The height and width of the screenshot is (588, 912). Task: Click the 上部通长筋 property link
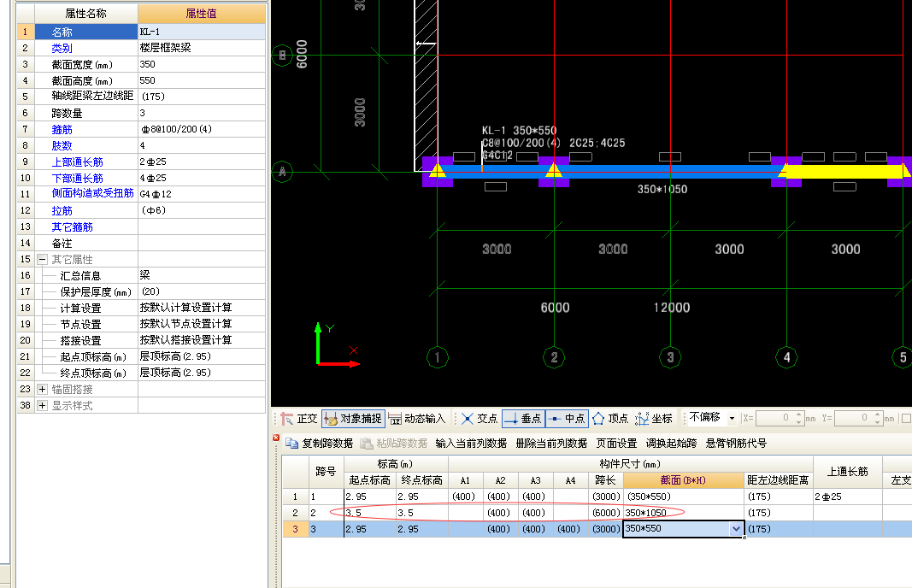pyautogui.click(x=77, y=162)
